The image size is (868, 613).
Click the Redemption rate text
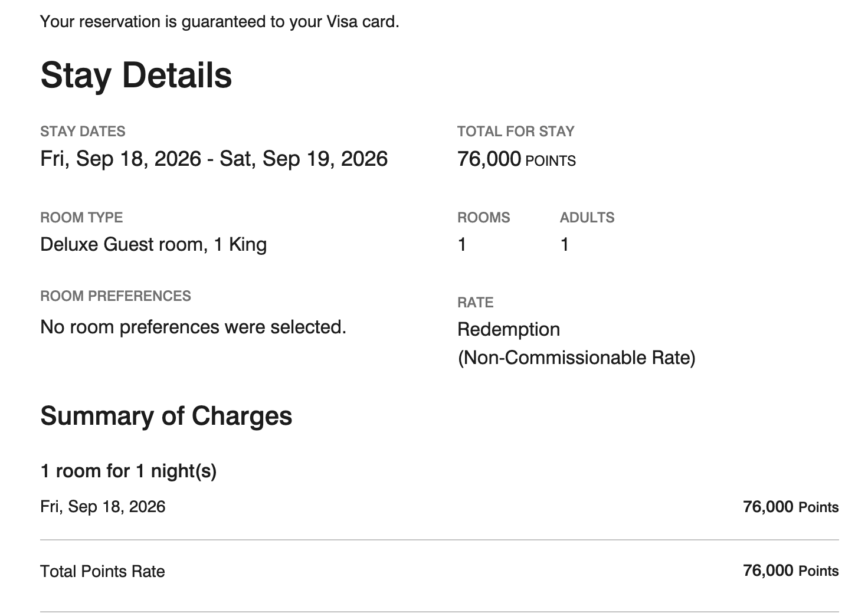tap(509, 329)
